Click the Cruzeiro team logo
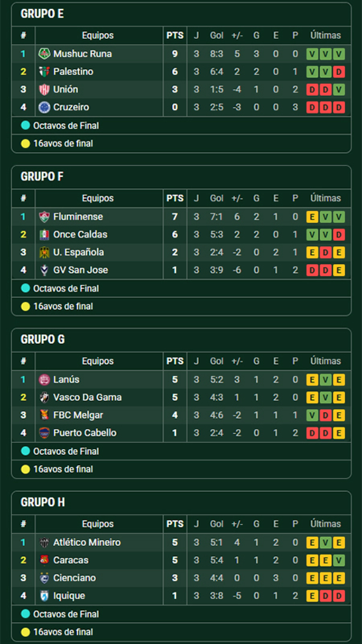Image resolution: width=362 pixels, height=644 pixels. coord(44,107)
